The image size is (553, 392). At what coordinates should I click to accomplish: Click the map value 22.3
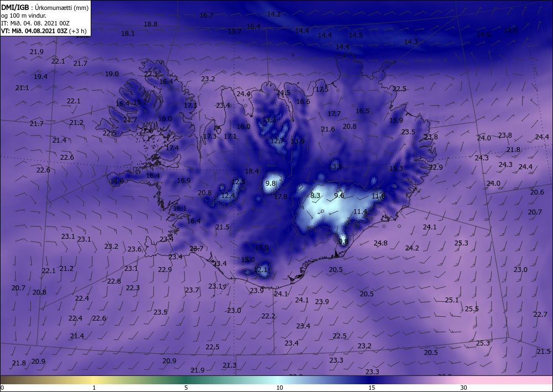133,288
